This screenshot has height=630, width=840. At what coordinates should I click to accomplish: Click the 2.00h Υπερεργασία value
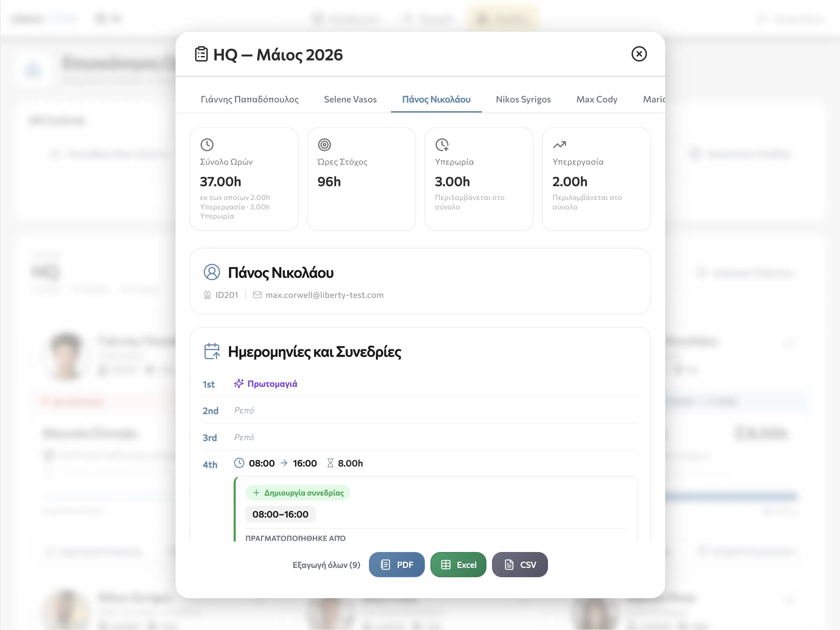pyautogui.click(x=570, y=181)
